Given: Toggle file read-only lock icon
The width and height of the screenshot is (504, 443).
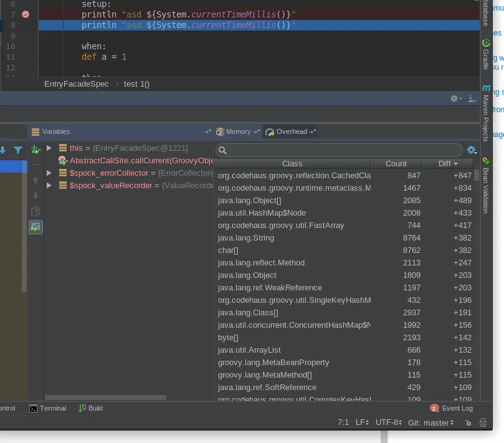Looking at the screenshot, I should point(468,422).
